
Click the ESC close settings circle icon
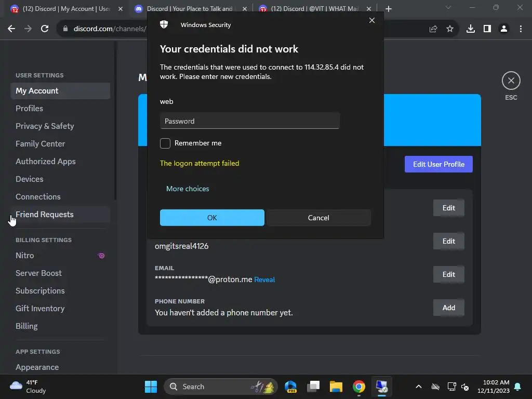(511, 81)
